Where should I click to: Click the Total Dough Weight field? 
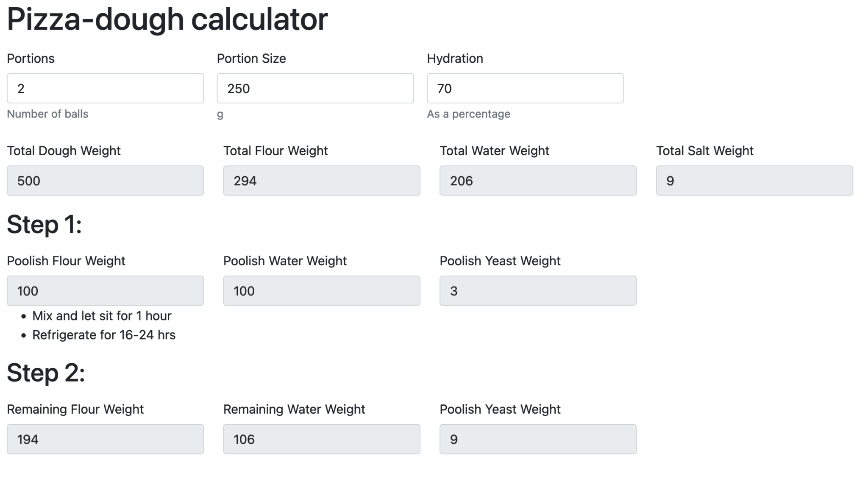coord(105,181)
